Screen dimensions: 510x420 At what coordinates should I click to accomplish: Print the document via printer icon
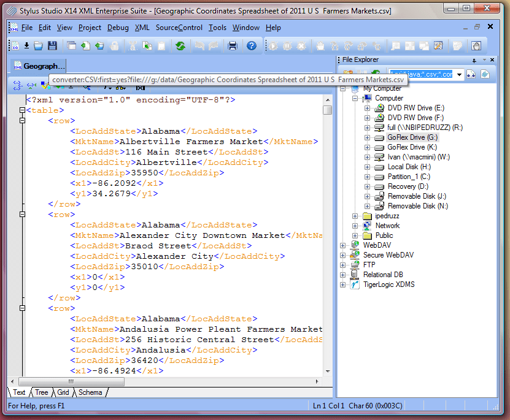(x=232, y=46)
